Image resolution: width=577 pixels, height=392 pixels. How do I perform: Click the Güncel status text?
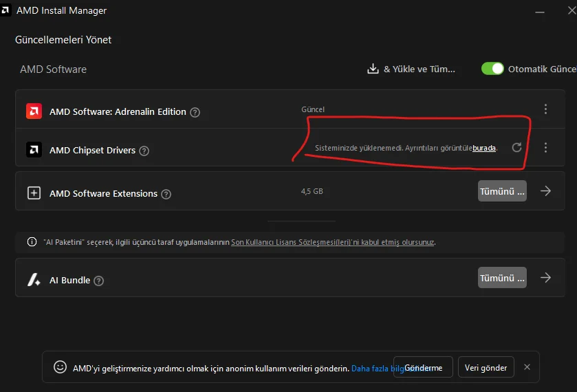click(x=313, y=109)
